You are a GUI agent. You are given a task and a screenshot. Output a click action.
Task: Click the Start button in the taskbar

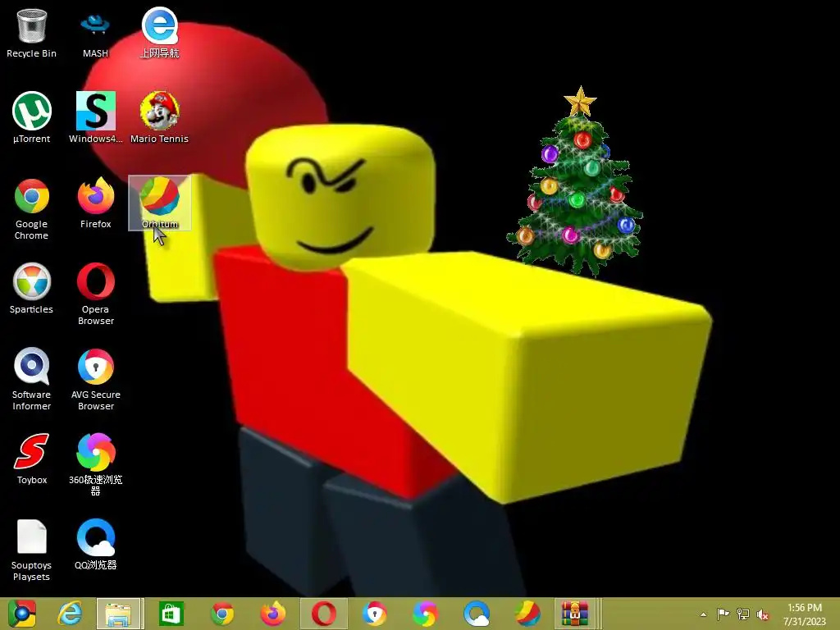pos(21,614)
